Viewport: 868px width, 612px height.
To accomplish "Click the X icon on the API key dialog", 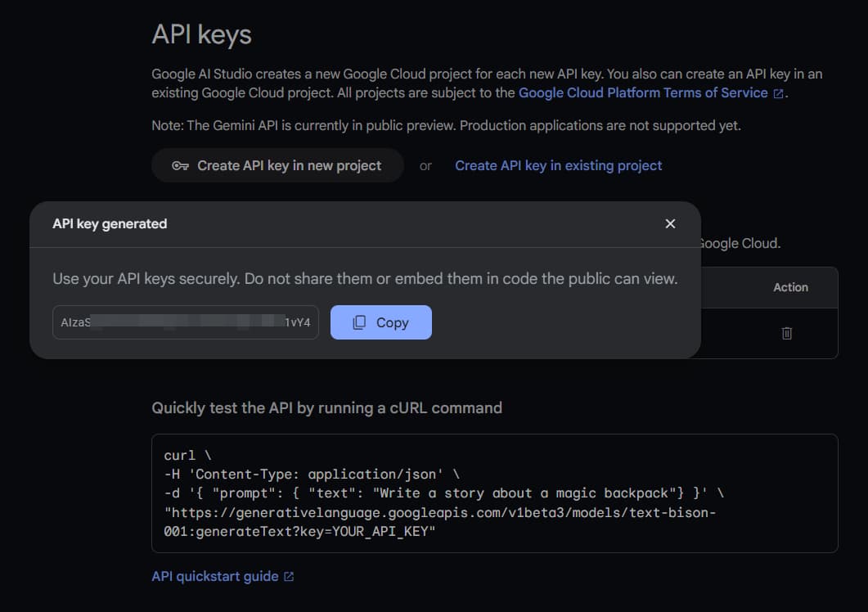I will coord(670,223).
